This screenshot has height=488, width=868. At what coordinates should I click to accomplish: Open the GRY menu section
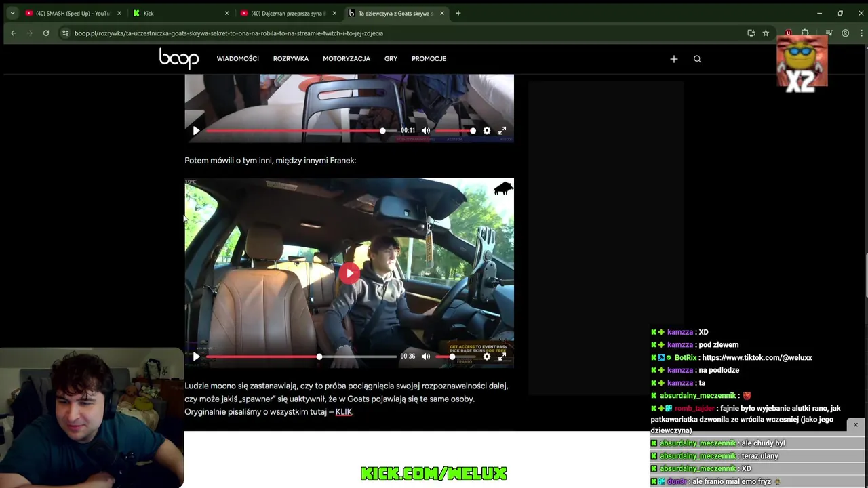[391, 59]
